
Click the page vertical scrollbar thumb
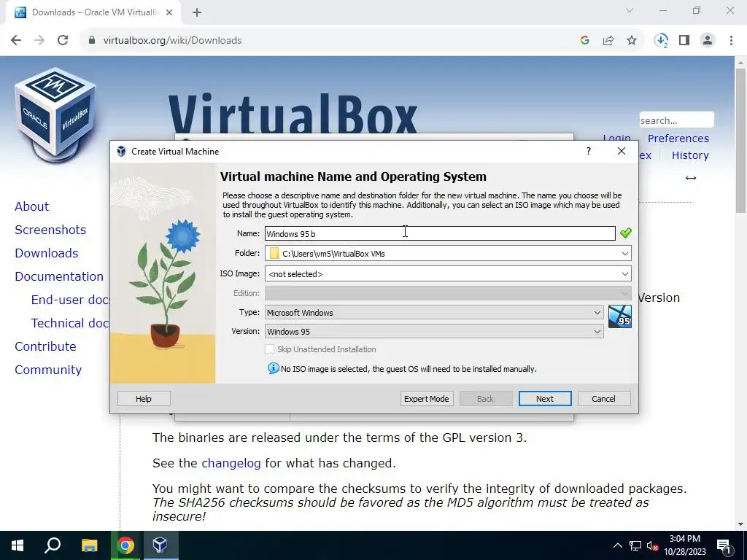(x=741, y=141)
